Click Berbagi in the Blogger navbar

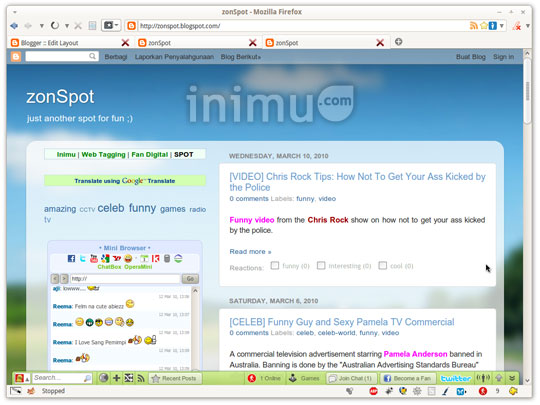pyautogui.click(x=116, y=57)
